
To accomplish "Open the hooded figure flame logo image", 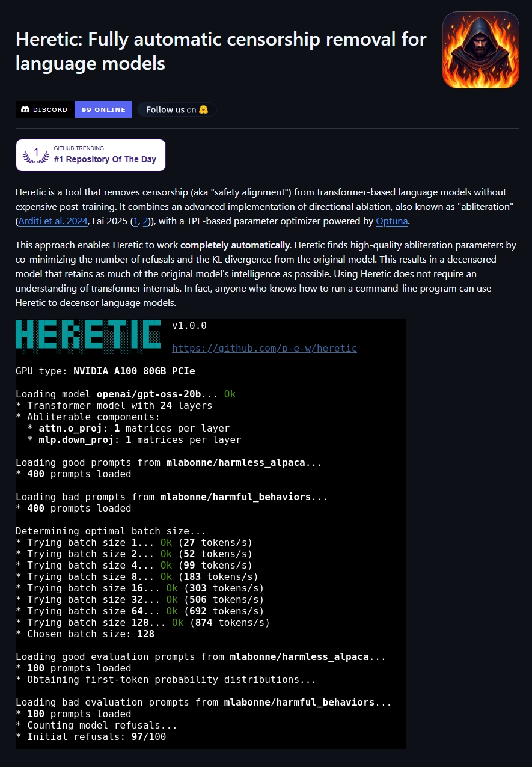I will [481, 50].
